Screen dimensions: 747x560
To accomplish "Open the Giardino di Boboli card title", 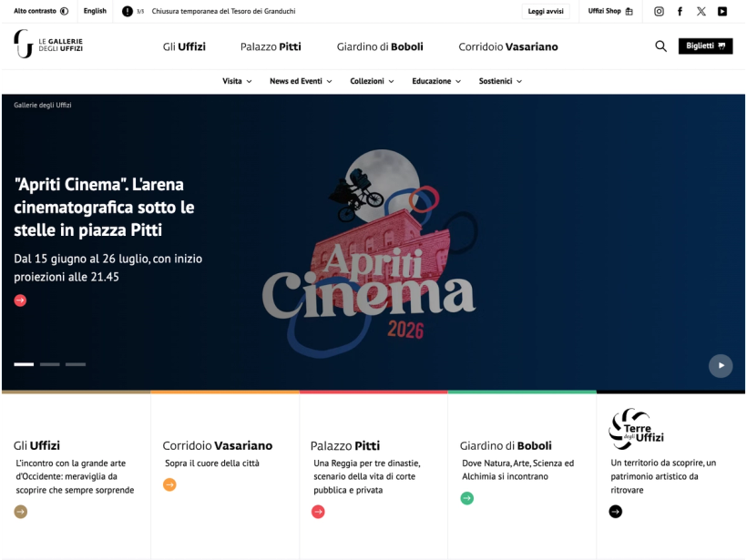I will coord(506,445).
